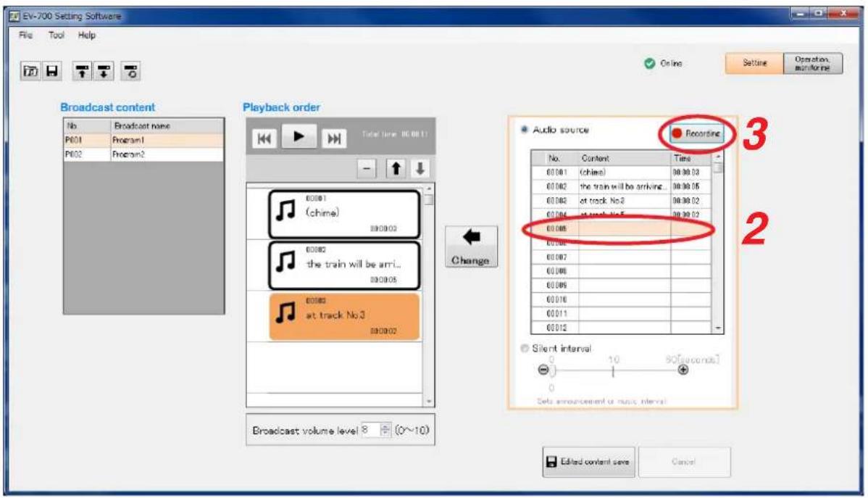Open the Tool menu
868x498 pixels.
click(56, 35)
